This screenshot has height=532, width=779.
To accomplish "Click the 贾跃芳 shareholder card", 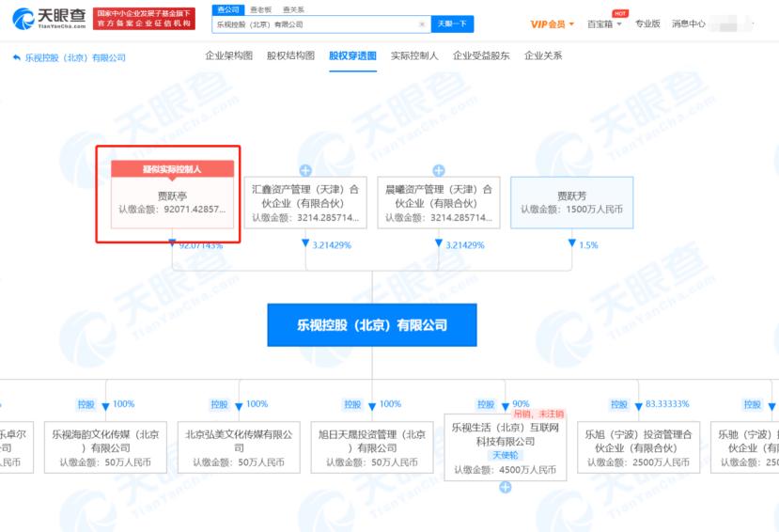I will coord(572,203).
